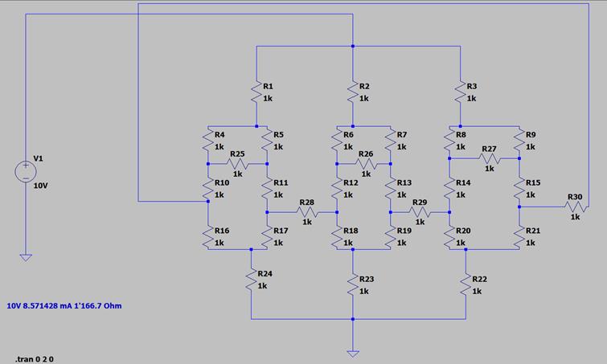Select resistor R2 in the middle branch

[352, 93]
